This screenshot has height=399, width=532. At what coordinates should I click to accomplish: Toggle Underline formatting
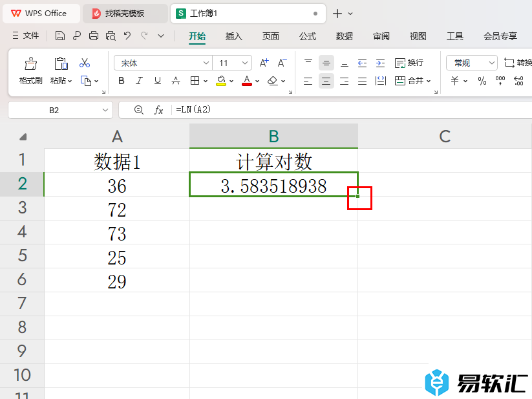click(x=158, y=81)
